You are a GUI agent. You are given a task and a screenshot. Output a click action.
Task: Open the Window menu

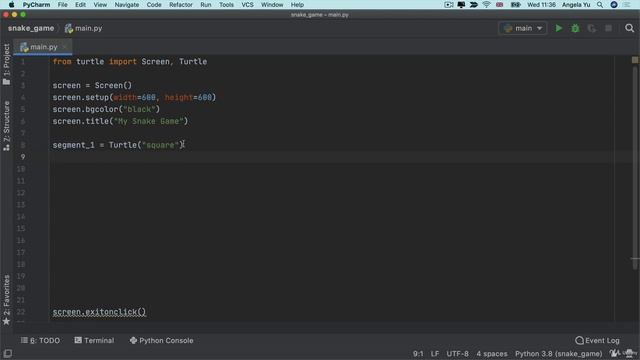click(272, 5)
